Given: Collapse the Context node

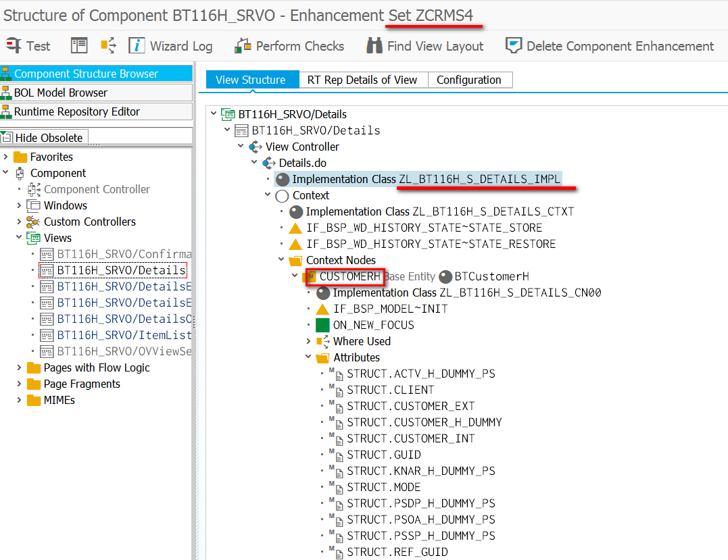Looking at the screenshot, I should click(x=268, y=195).
